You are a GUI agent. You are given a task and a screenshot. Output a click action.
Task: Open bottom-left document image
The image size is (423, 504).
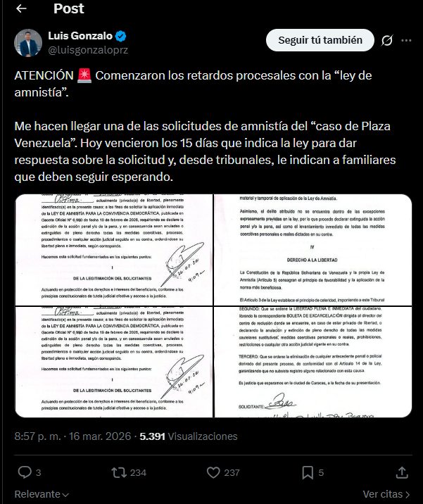pyautogui.click(x=114, y=362)
